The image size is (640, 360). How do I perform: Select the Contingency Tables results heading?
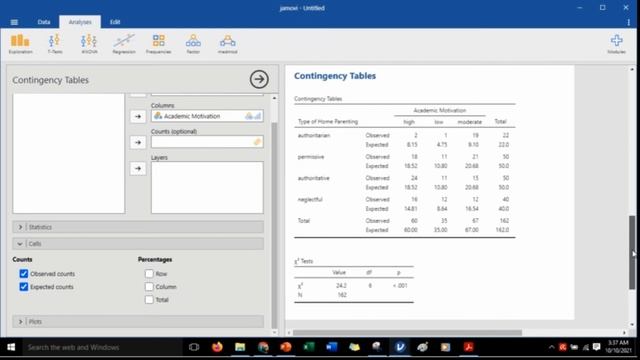click(x=335, y=76)
